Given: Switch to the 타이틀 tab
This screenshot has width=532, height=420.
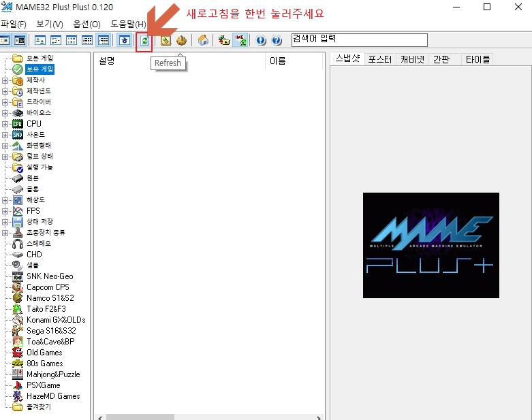Looking at the screenshot, I should click(478, 60).
